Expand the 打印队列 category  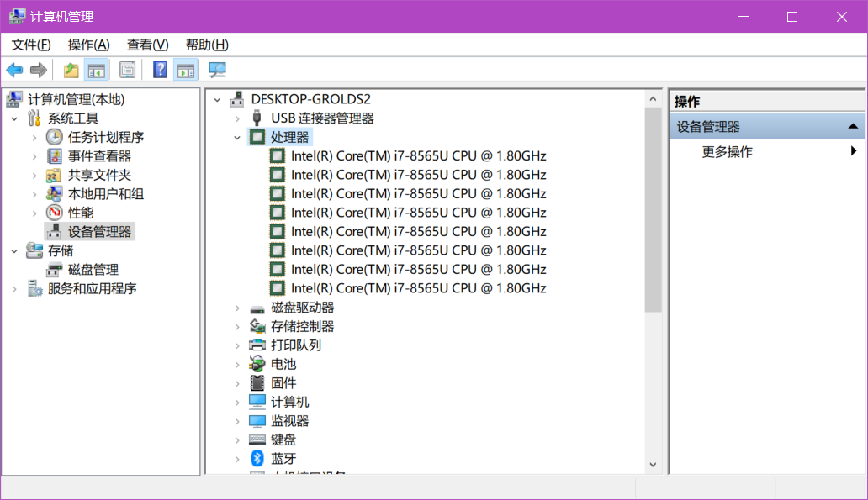[237, 345]
